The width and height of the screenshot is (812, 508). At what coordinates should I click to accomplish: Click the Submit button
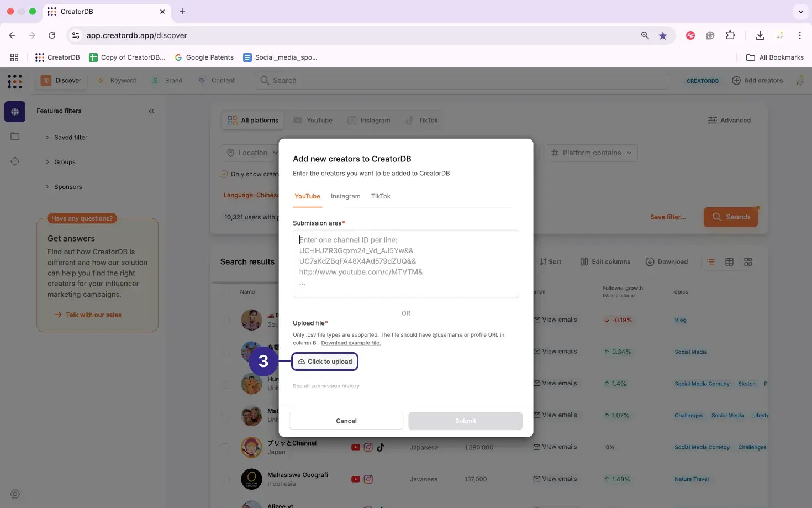(x=465, y=421)
